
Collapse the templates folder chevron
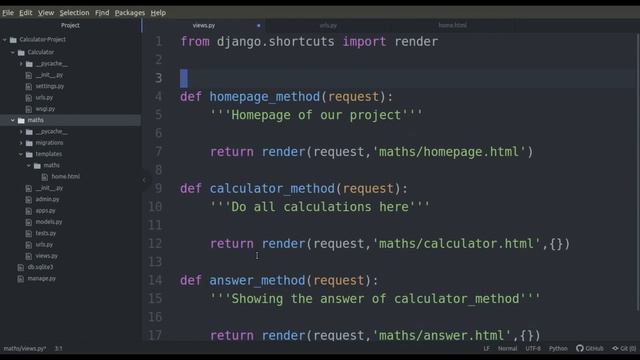pyautogui.click(x=21, y=154)
